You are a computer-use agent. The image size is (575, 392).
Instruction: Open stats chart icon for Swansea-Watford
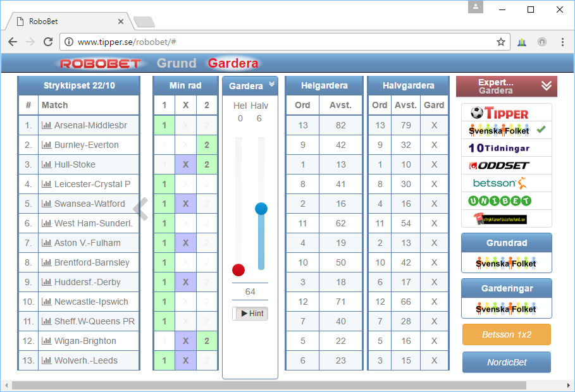tap(46, 204)
